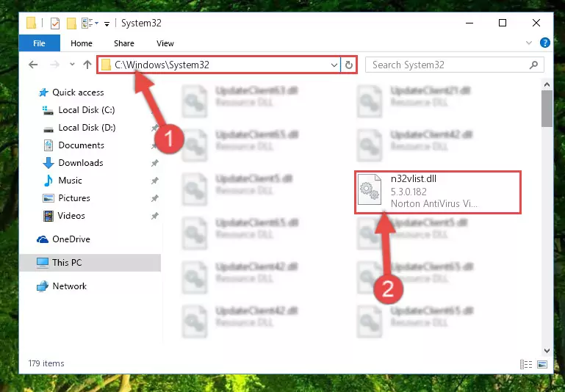Open the recent locations dropdown
The width and height of the screenshot is (565, 392).
(72, 65)
